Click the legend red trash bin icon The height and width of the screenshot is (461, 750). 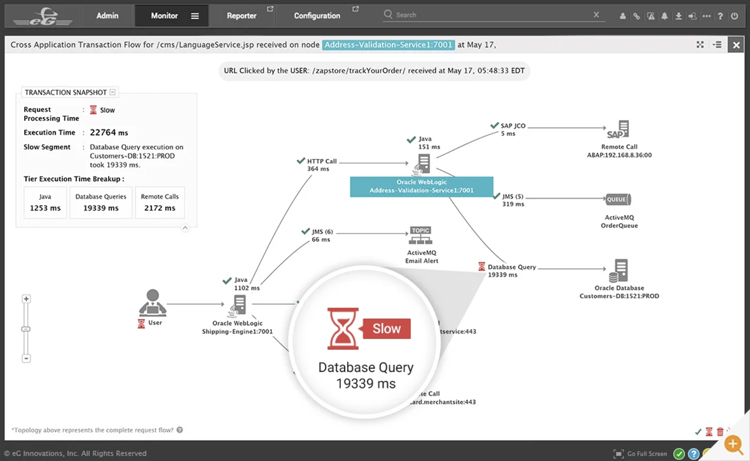coord(720,432)
